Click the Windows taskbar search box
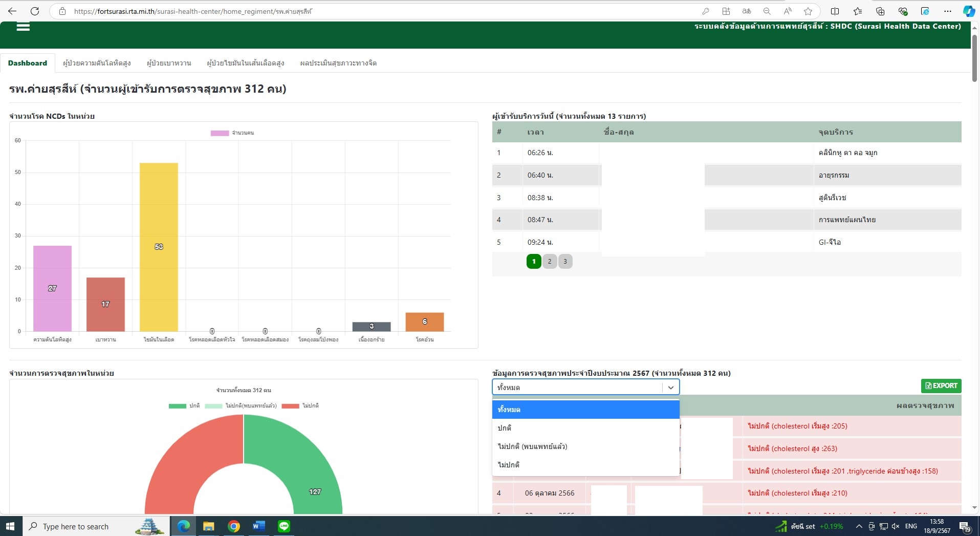 tap(76, 526)
